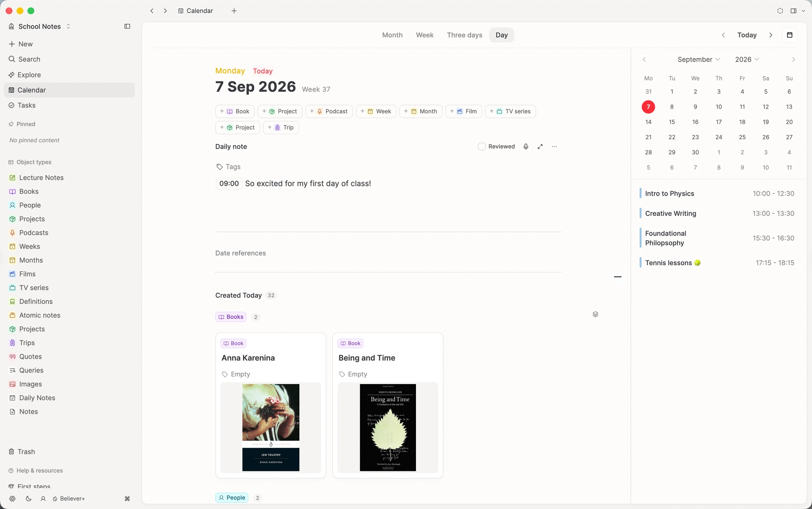Open the September month dropdown
The width and height of the screenshot is (812, 509).
click(x=698, y=59)
